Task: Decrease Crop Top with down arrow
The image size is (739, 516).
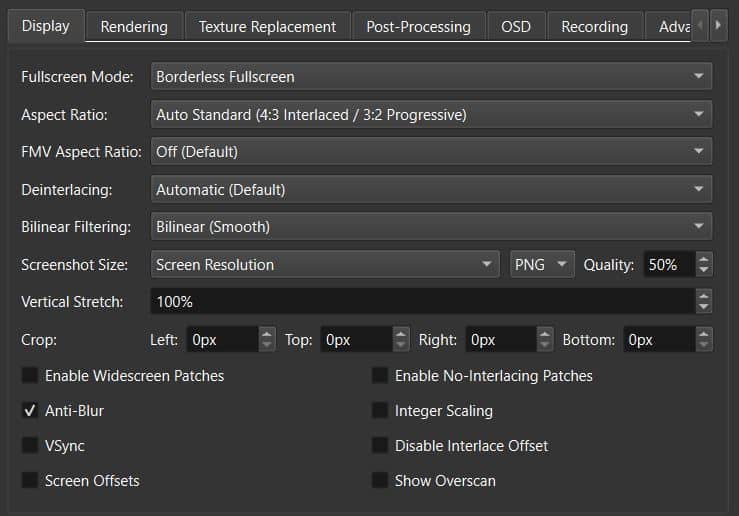Action: click(401, 345)
